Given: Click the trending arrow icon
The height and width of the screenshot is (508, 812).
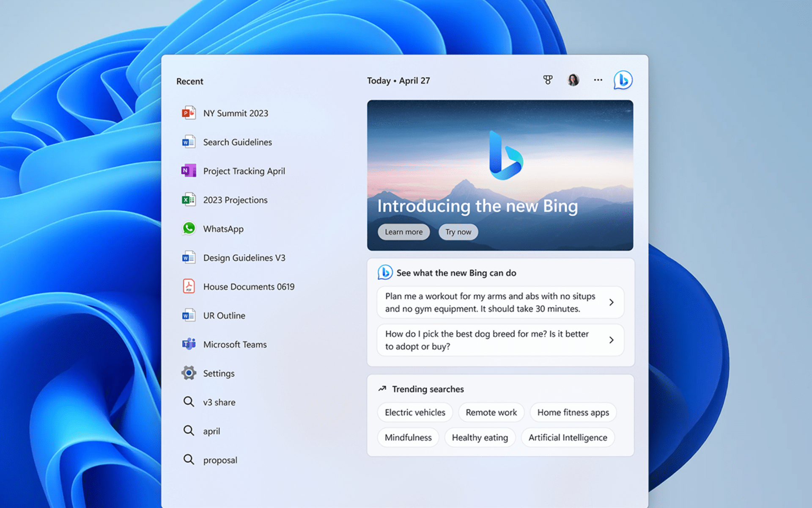Looking at the screenshot, I should point(382,388).
